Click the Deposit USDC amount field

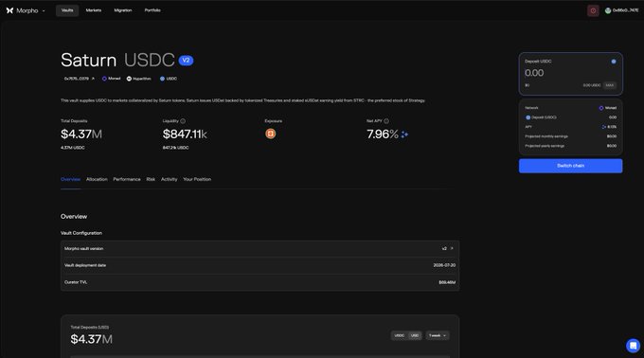[x=570, y=74]
